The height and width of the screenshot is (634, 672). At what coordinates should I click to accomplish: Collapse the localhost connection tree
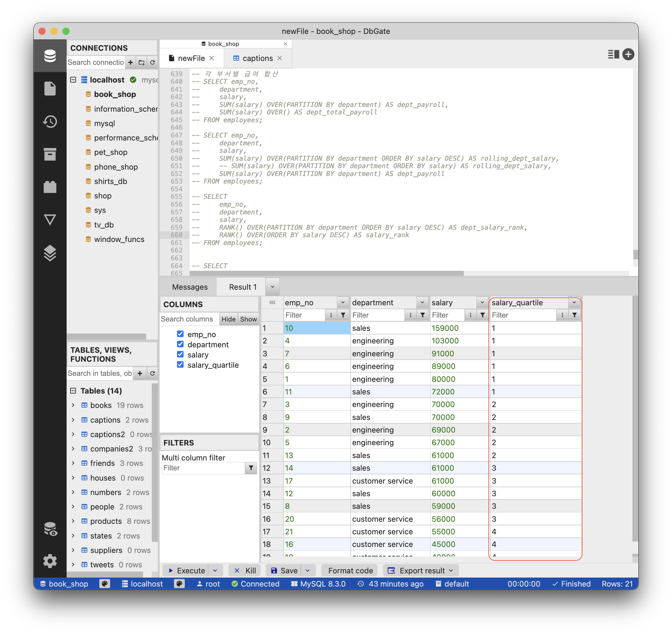coord(73,80)
